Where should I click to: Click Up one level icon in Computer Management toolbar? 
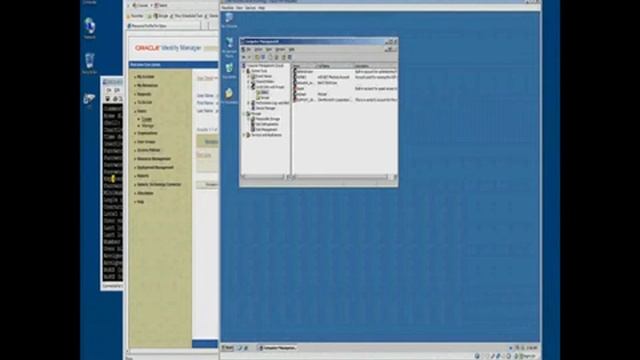click(x=257, y=57)
